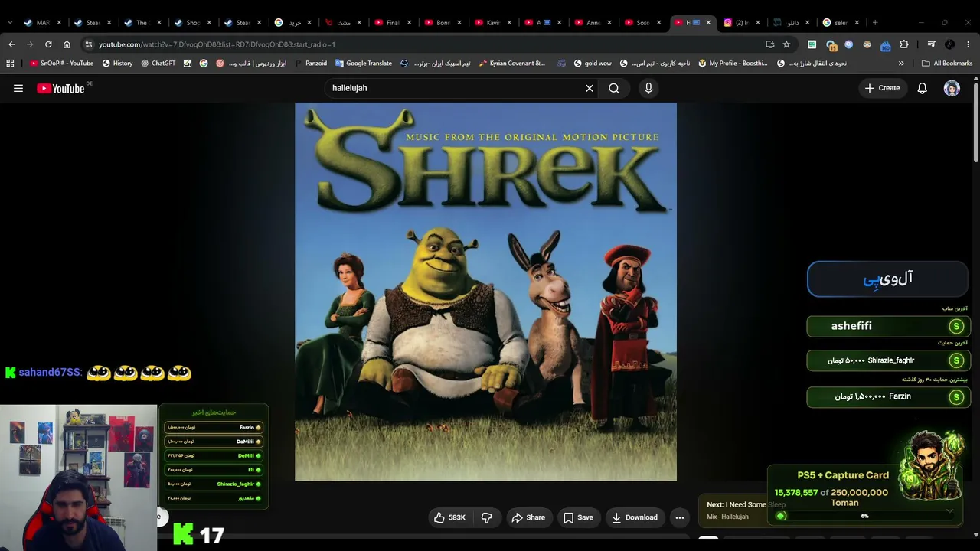Reload the current page
980x551 pixels.
click(x=48, y=44)
